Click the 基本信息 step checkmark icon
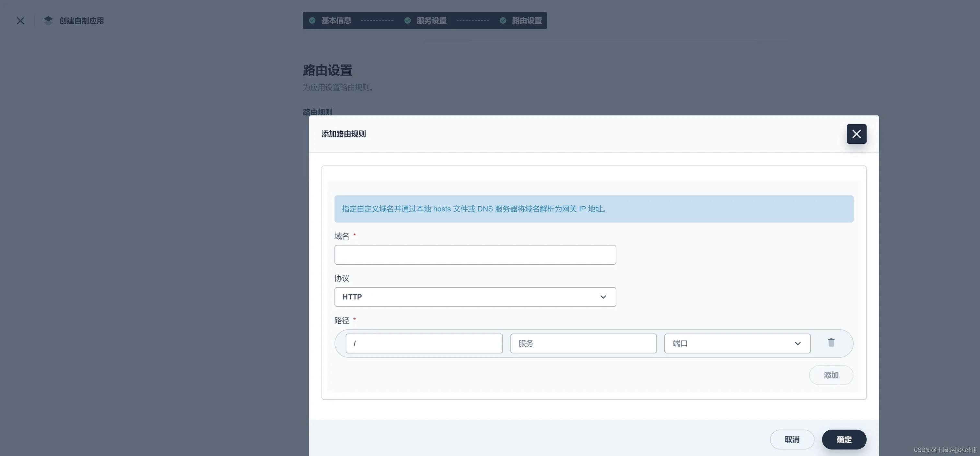This screenshot has width=980, height=456. coord(312,20)
